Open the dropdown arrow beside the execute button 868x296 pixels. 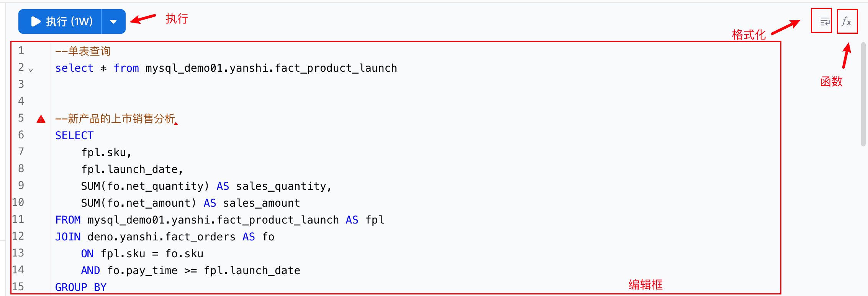pos(113,21)
